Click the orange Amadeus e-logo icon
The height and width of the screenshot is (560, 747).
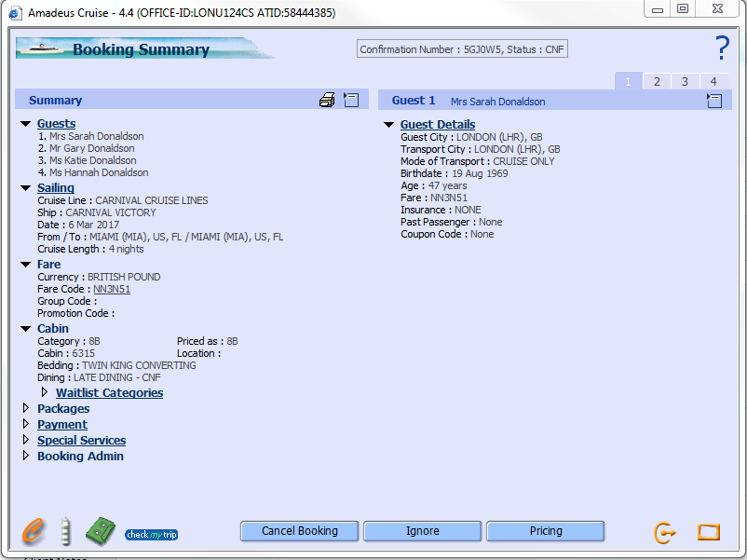pyautogui.click(x=34, y=531)
